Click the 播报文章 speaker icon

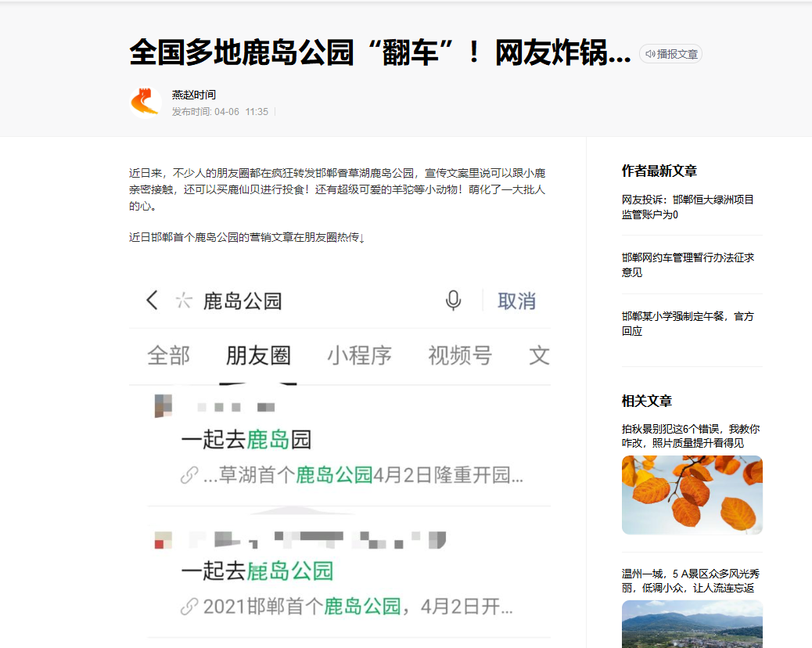(650, 54)
